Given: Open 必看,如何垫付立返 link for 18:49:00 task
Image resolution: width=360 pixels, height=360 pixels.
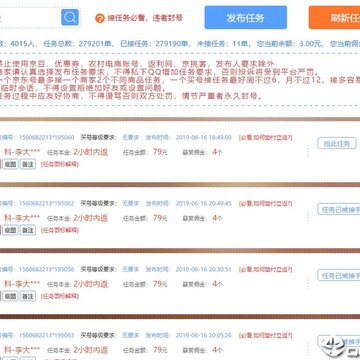Looking at the screenshot, I should pyautogui.click(x=265, y=137).
